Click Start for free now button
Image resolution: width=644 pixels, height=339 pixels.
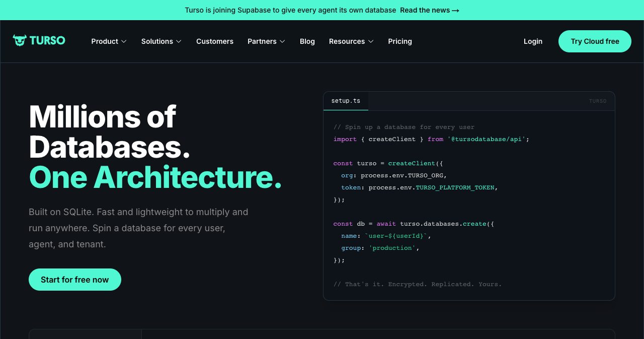75,280
